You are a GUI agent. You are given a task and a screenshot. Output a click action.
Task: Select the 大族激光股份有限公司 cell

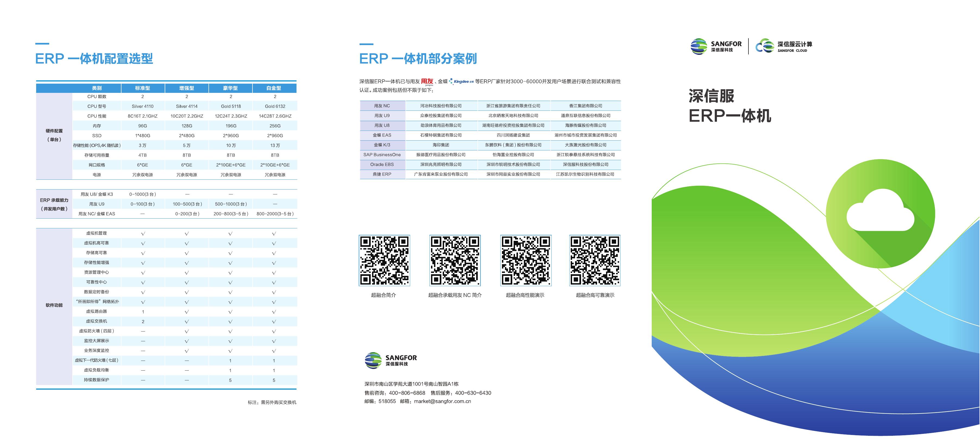(x=586, y=145)
